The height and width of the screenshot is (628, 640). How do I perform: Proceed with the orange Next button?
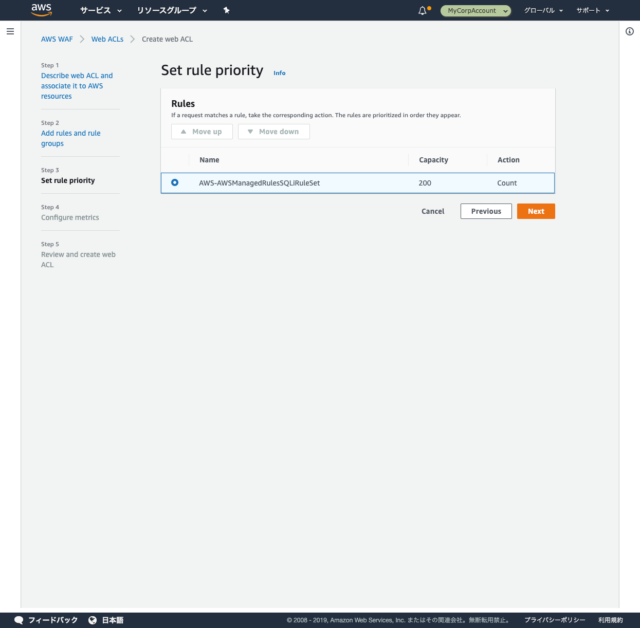tap(536, 211)
